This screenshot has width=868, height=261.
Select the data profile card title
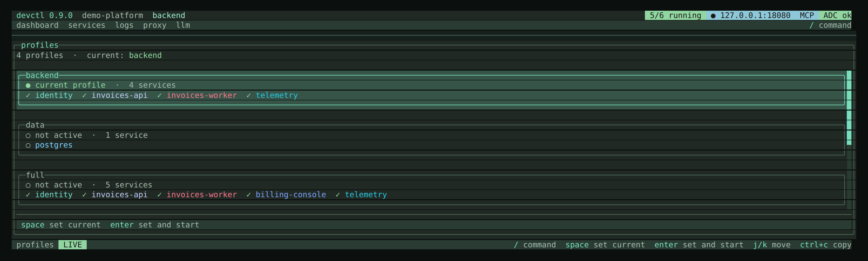[x=35, y=125]
